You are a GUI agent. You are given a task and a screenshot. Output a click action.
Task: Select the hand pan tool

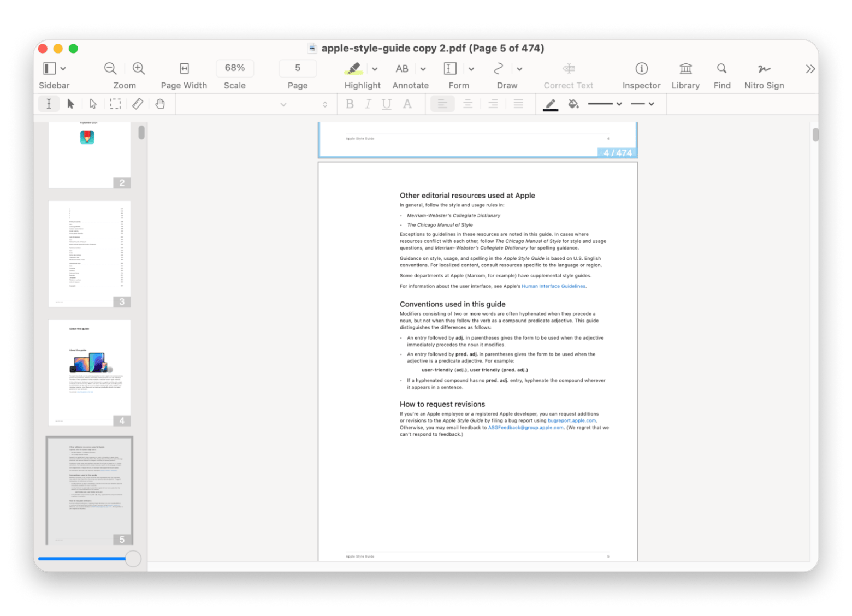(x=160, y=104)
